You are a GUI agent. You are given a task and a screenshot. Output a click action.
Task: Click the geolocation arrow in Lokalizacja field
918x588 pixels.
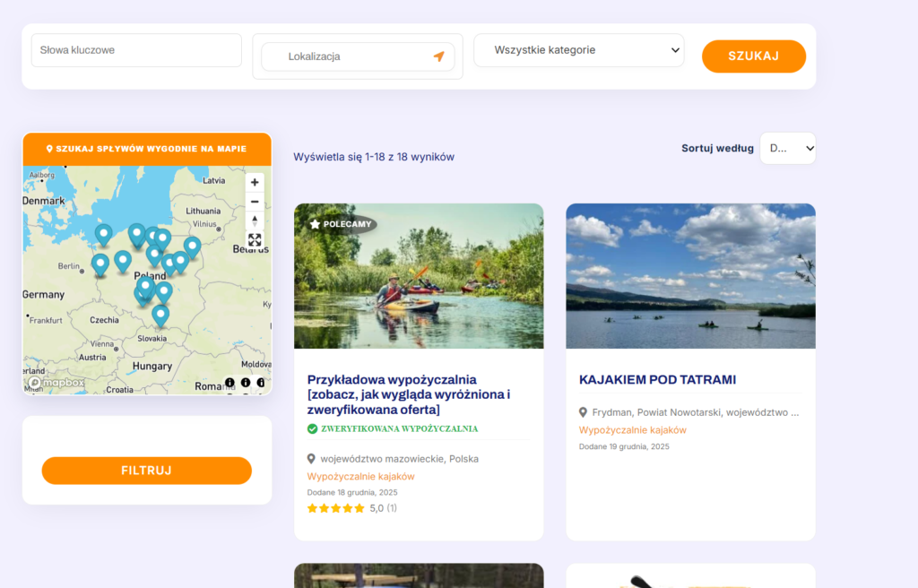[x=438, y=56]
